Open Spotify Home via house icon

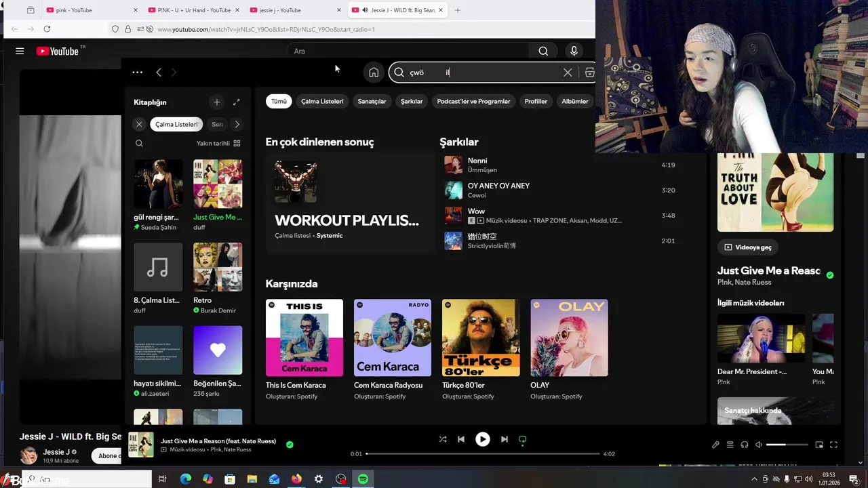(374, 73)
